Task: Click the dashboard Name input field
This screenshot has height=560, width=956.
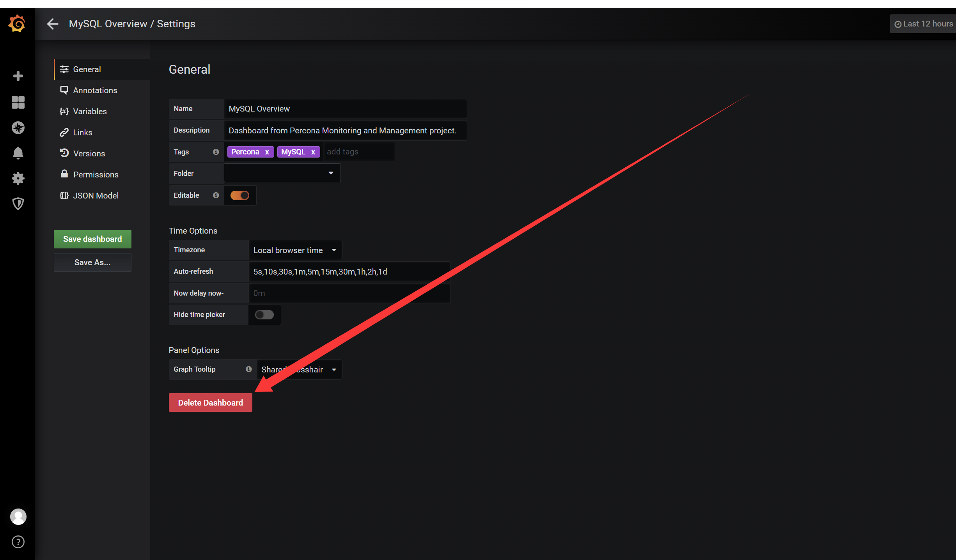Action: [x=345, y=109]
